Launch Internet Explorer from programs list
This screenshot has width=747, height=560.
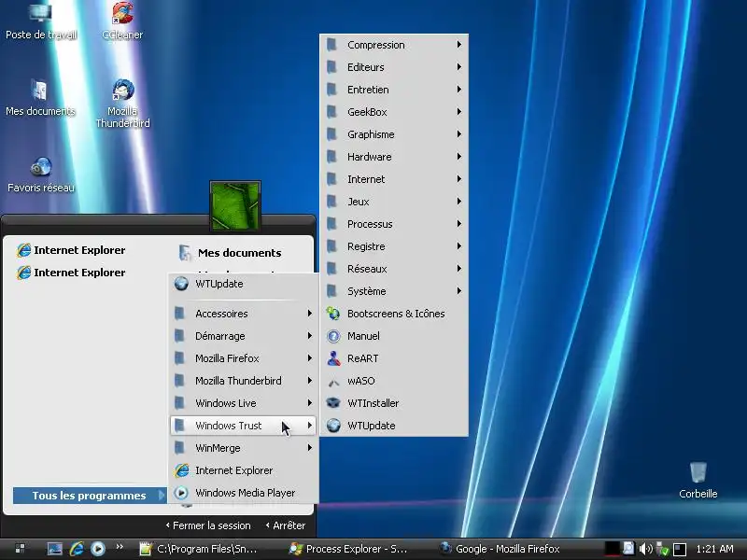coord(244,470)
